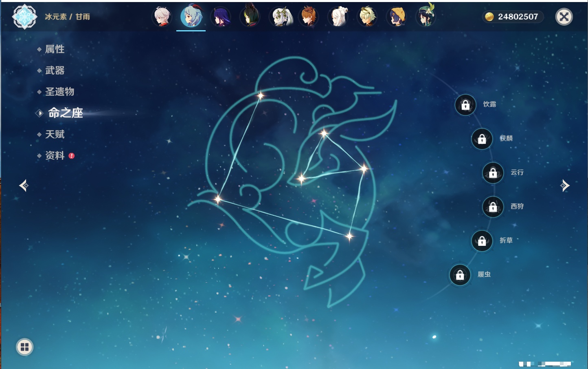Open the locked 折草 constellation node
The width and height of the screenshot is (588, 369).
click(482, 241)
